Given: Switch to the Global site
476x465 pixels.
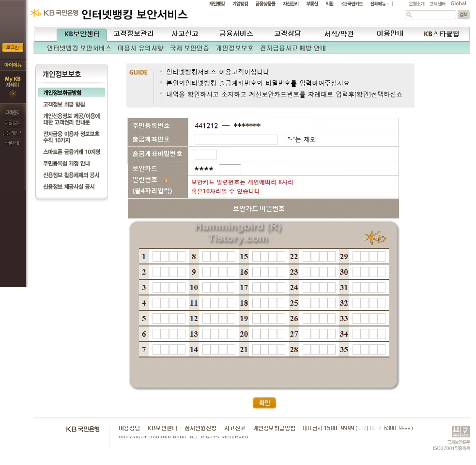Looking at the screenshot, I should [459, 4].
